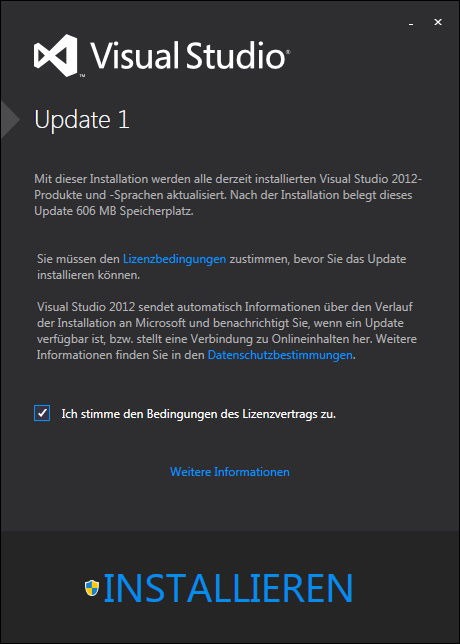460x644 pixels.
Task: Click the 'Visual Studio' title text
Action: click(188, 55)
